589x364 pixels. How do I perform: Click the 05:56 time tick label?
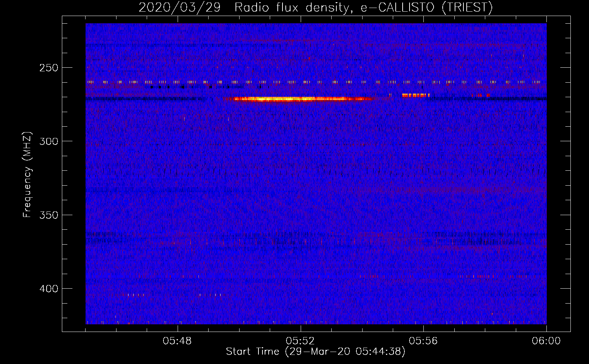click(423, 341)
